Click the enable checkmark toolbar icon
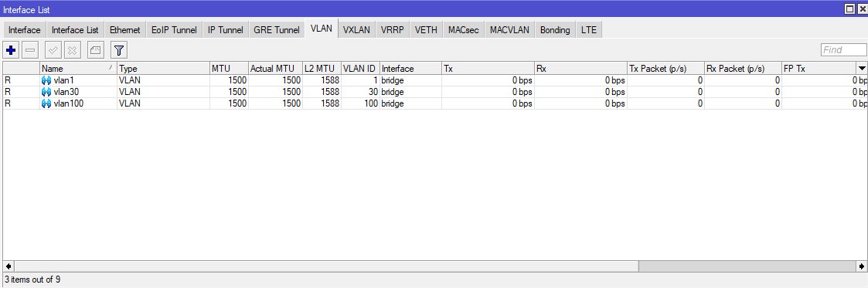The image size is (868, 288). point(53,50)
